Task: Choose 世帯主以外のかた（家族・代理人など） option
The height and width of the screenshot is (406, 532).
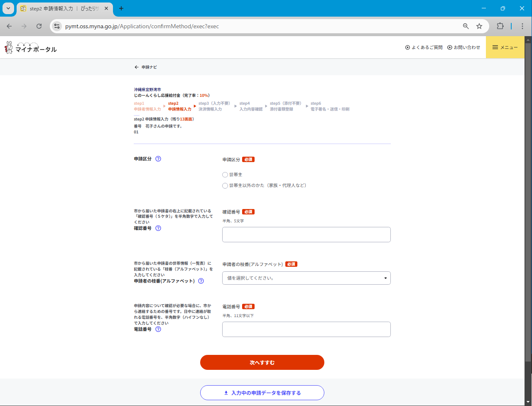Action: click(225, 186)
